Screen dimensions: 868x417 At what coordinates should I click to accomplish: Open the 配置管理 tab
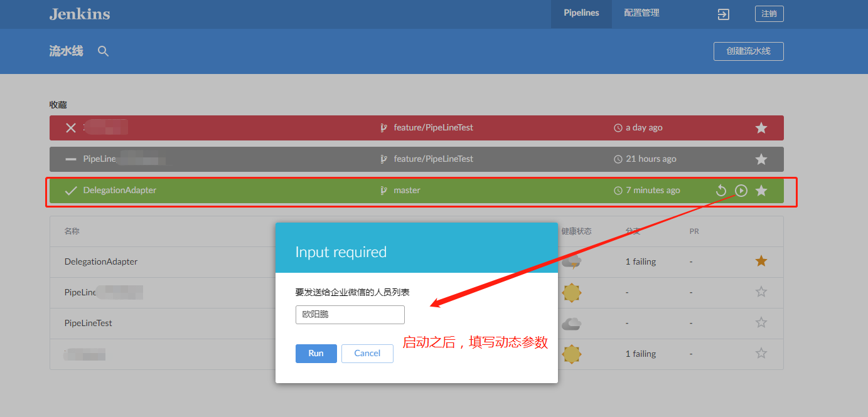point(641,13)
